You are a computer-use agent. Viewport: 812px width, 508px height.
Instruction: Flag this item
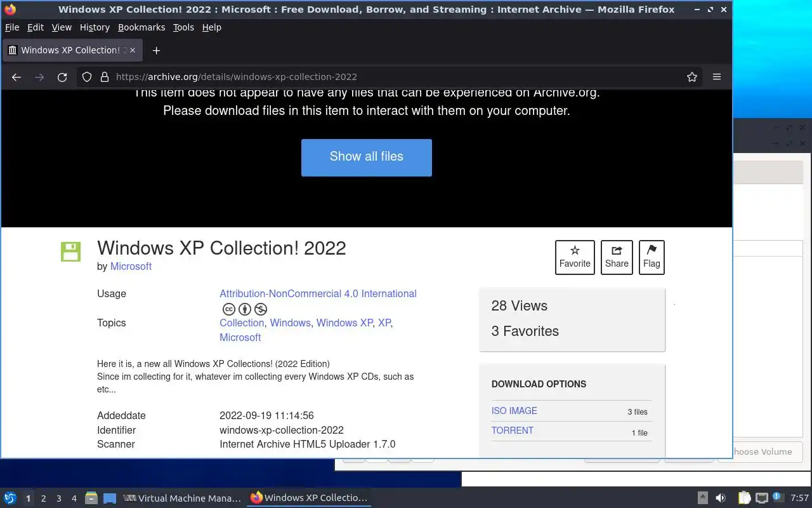tap(652, 257)
